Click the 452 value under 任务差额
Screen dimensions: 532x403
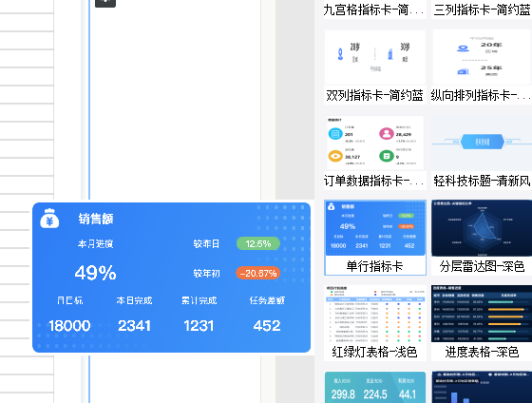(x=267, y=326)
